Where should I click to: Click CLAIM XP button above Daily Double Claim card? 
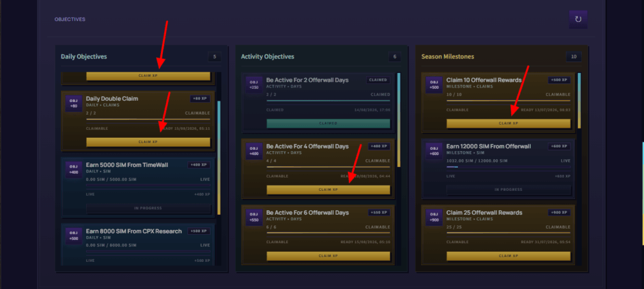point(148,76)
